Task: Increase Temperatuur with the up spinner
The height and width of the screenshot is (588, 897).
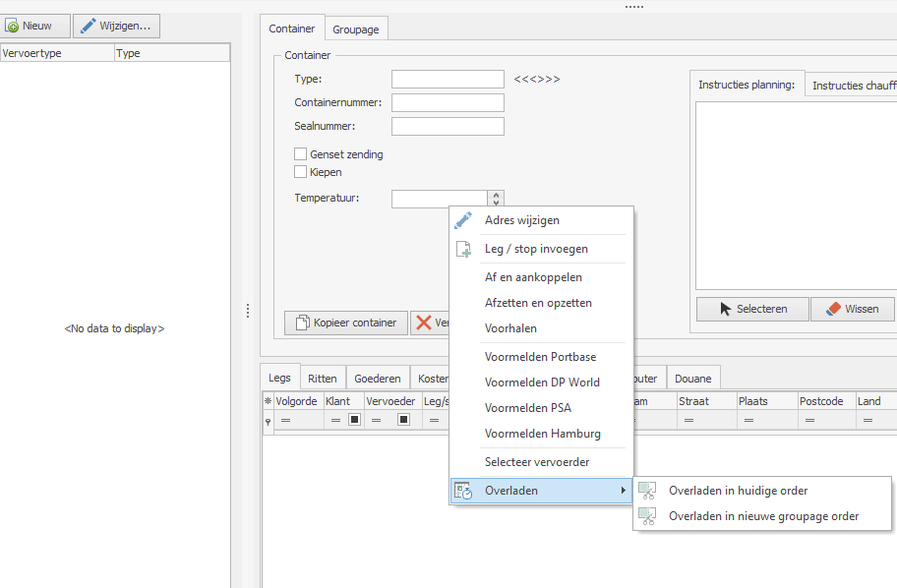Action: (496, 195)
